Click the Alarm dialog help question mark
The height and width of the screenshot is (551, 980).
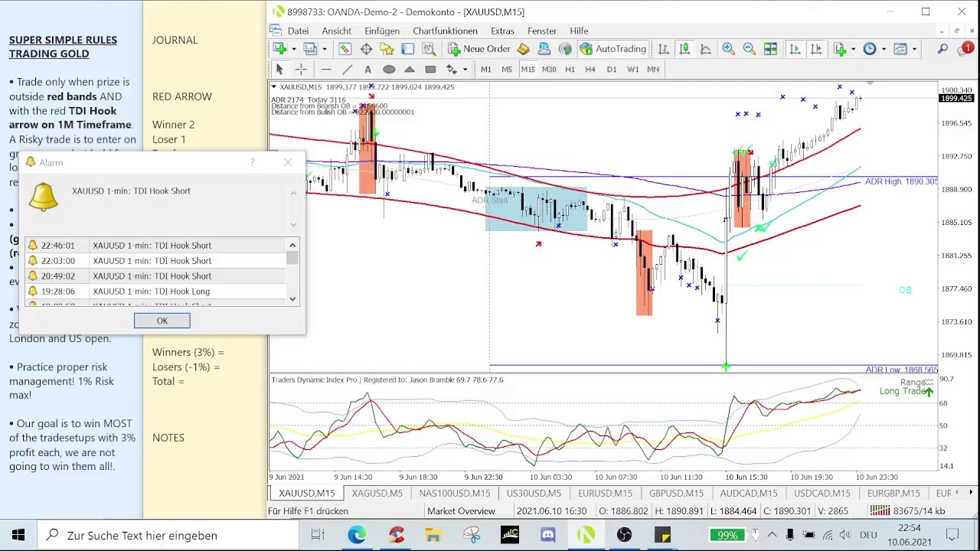pos(253,162)
